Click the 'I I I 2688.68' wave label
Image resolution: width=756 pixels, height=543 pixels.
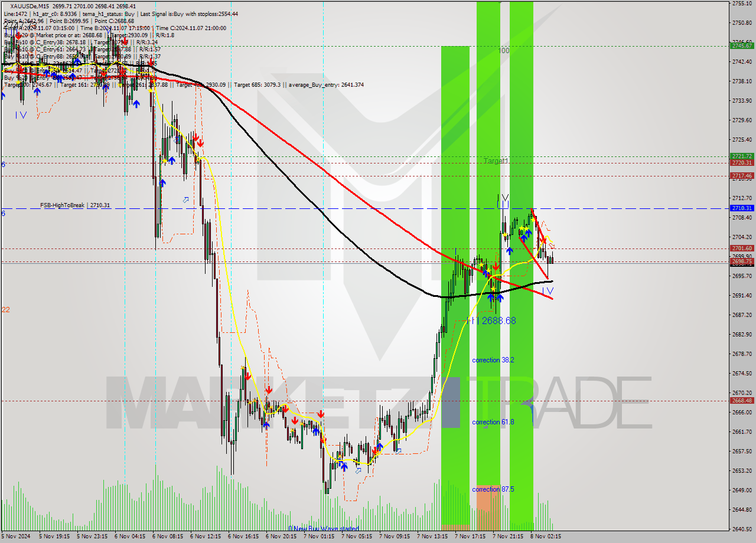pos(491,320)
